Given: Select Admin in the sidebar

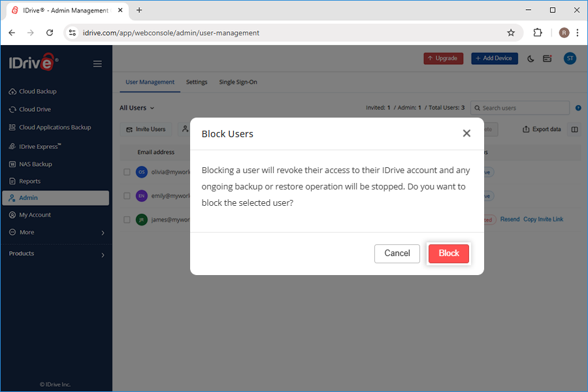Looking at the screenshot, I should (56, 198).
